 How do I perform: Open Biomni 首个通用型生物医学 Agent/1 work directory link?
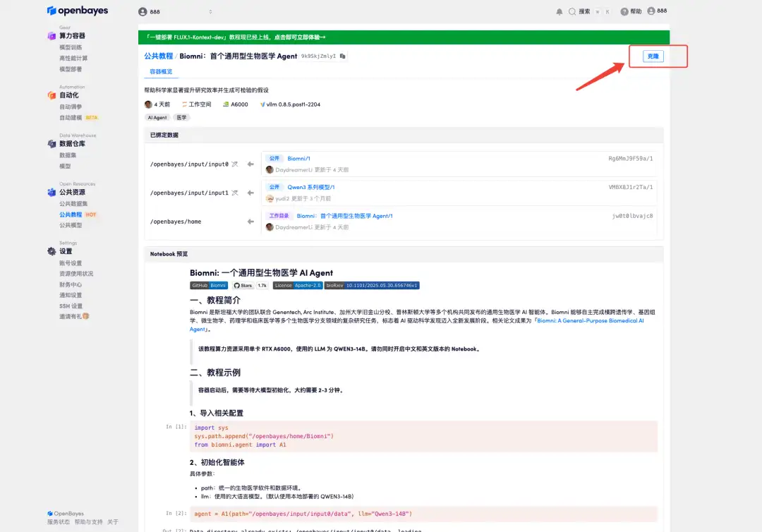[344, 216]
